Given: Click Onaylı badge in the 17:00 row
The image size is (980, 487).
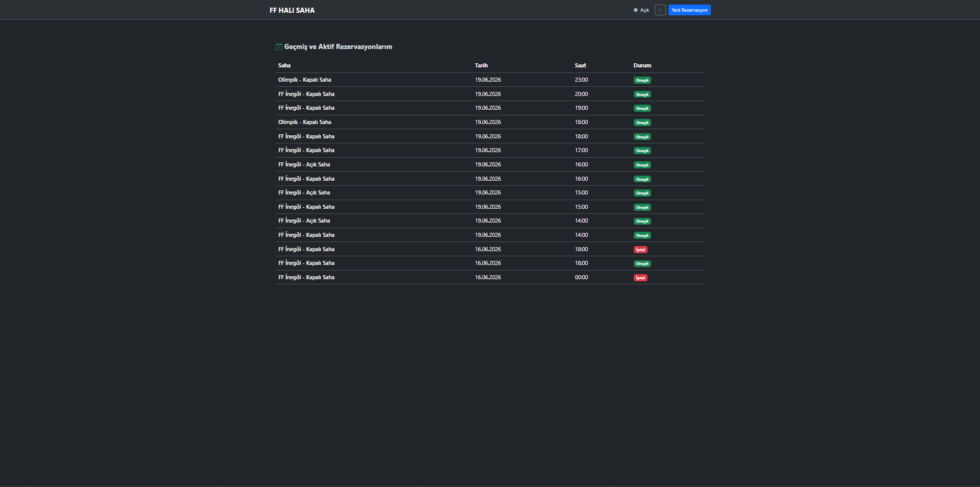Looking at the screenshot, I should pos(642,151).
